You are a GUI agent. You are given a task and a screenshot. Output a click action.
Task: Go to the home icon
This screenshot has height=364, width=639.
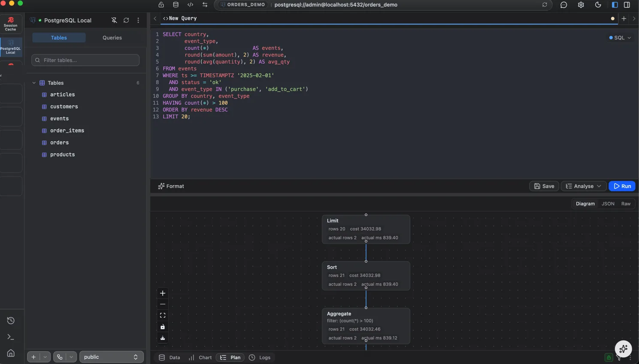[11, 353]
